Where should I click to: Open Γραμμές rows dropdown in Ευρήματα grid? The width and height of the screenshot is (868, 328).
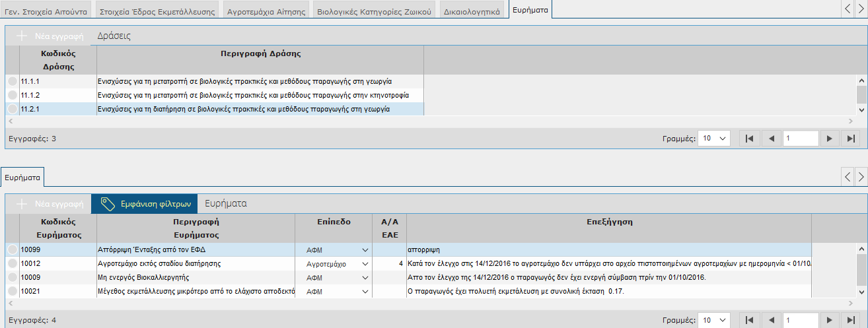coord(714,319)
